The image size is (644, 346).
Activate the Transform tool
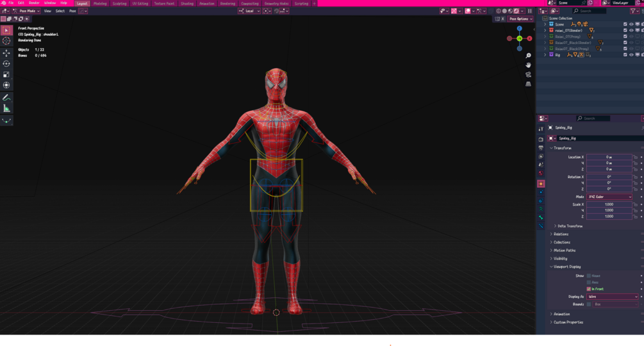pyautogui.click(x=6, y=85)
